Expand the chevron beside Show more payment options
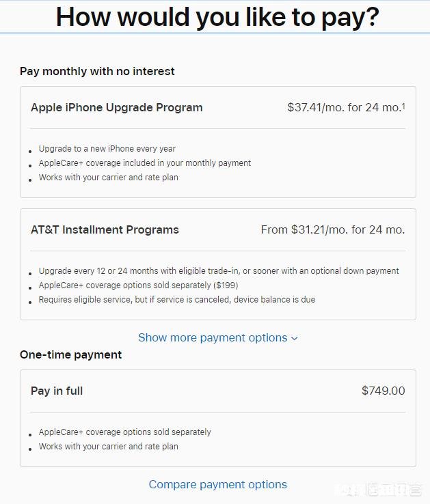430x504 pixels. pyautogui.click(x=295, y=338)
